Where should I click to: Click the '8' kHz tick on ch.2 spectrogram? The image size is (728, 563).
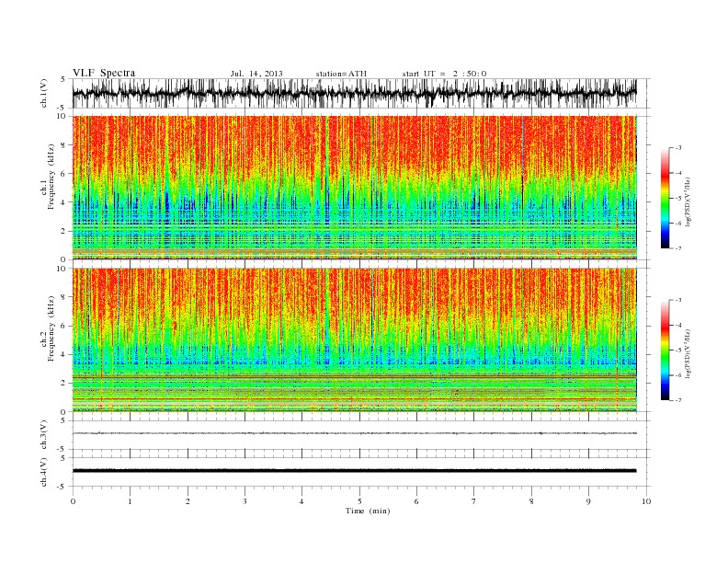[x=63, y=297]
